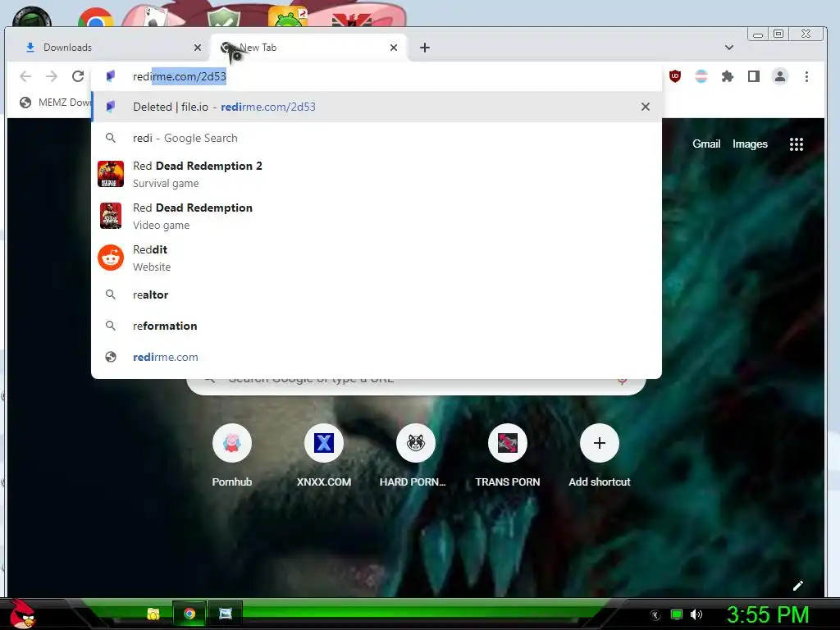Select the Red Dead Redemption Video game suggestion

pos(377,216)
